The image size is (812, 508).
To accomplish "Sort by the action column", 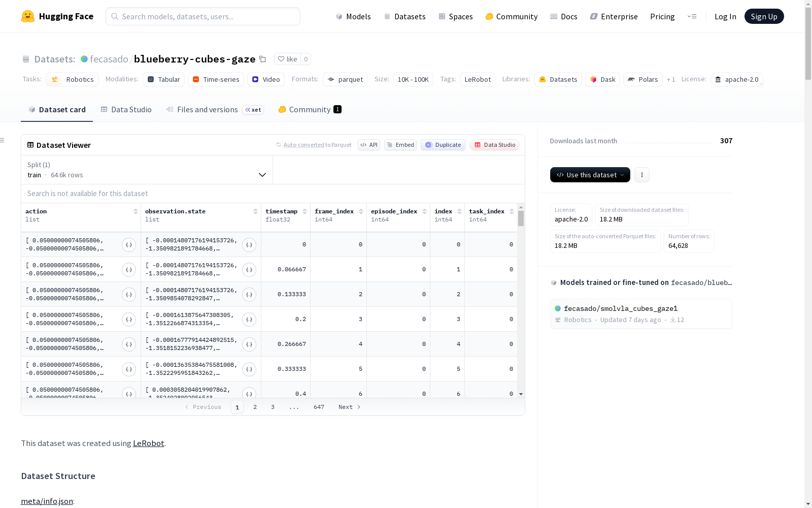I will (136, 211).
